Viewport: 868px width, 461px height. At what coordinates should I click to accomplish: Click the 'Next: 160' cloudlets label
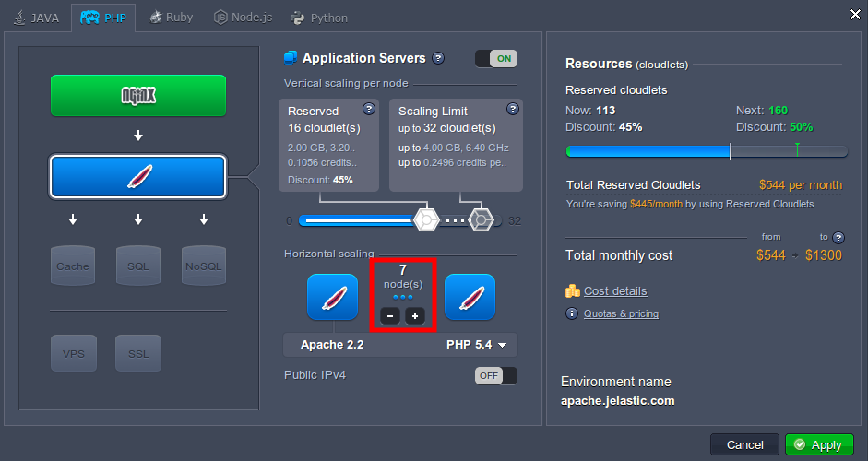[762, 110]
